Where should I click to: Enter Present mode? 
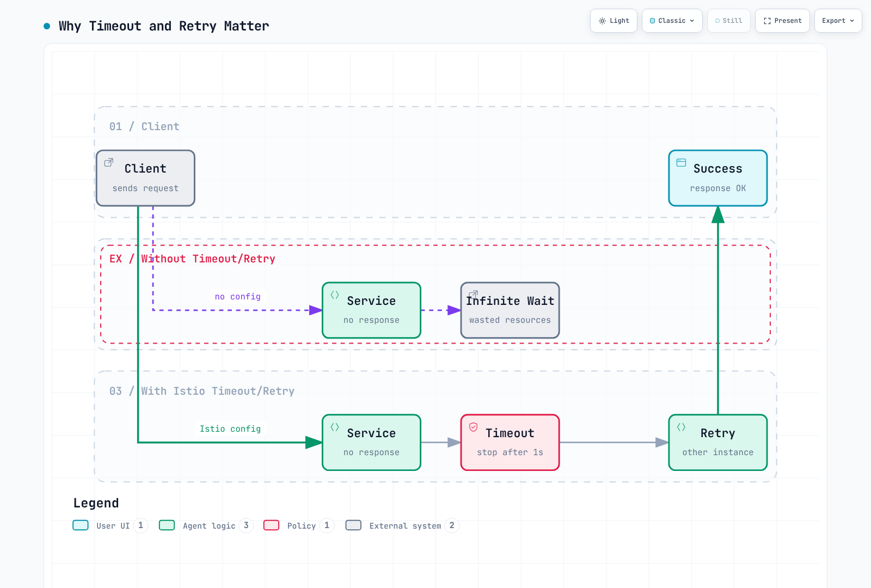(x=782, y=21)
